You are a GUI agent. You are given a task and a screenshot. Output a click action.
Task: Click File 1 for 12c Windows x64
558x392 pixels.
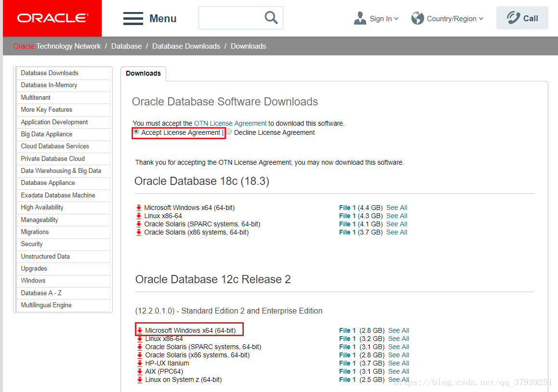coord(347,330)
